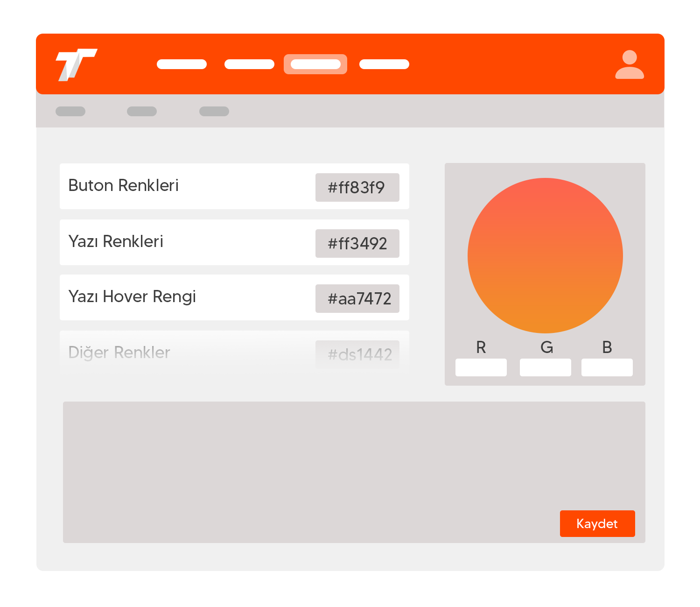The image size is (700, 607).
Task: Click the #ff3492 hex value for Yazı Renkleri
Action: pyautogui.click(x=357, y=244)
